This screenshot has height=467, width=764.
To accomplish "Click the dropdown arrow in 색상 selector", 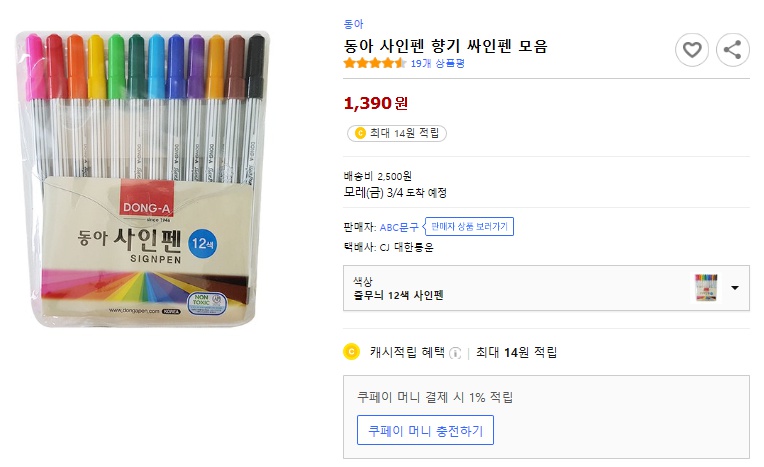I will [x=735, y=288].
